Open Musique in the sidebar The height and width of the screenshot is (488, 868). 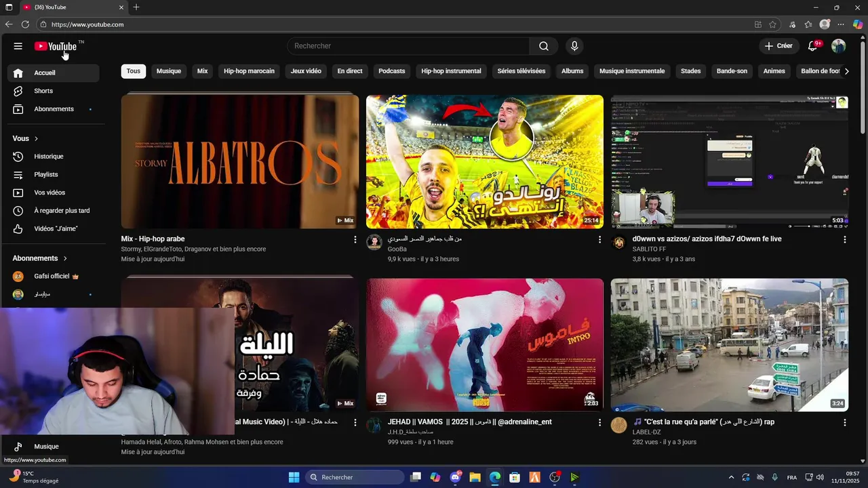53,447
